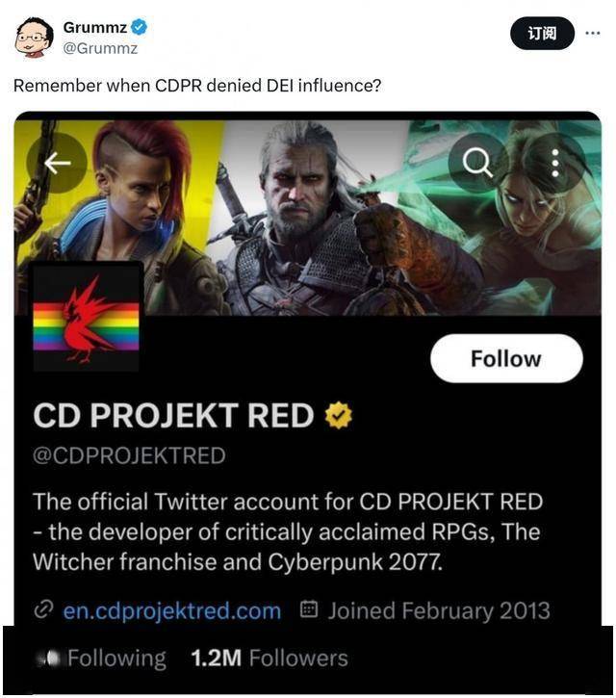Screen dimensions: 616x698
Task: Click the tweet text about CDPR DEI
Action: coord(197,85)
